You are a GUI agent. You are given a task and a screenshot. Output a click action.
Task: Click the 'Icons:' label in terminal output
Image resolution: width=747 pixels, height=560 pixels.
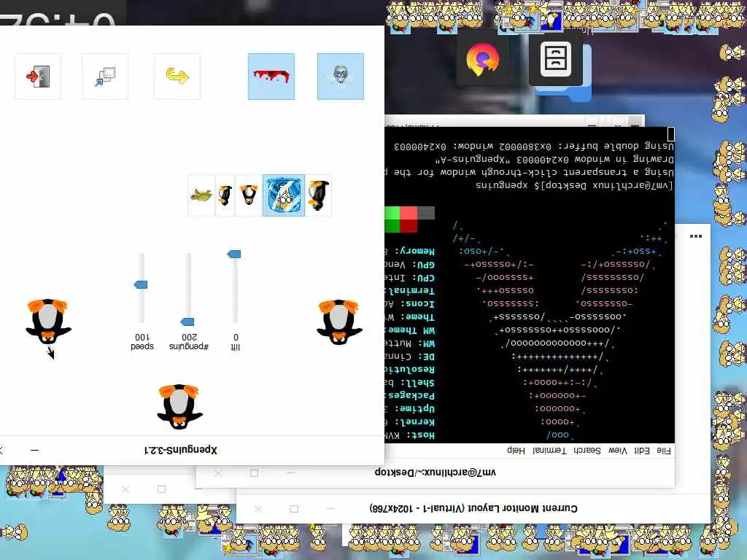419,304
